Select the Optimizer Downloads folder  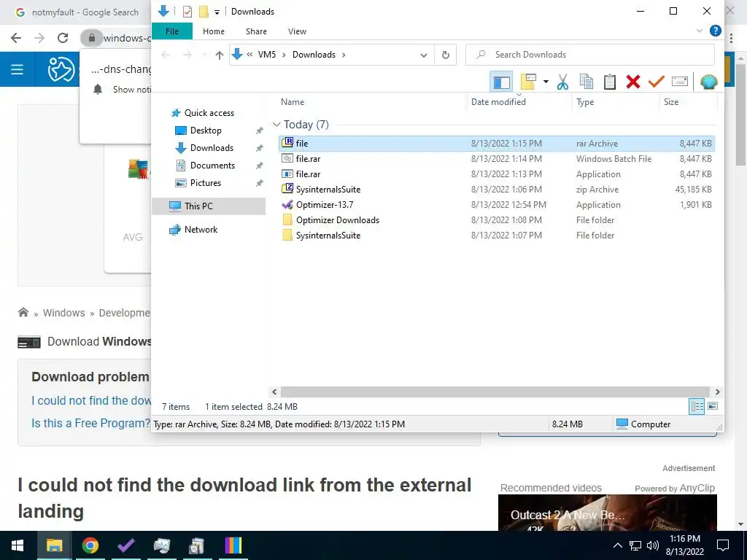(x=496, y=220)
